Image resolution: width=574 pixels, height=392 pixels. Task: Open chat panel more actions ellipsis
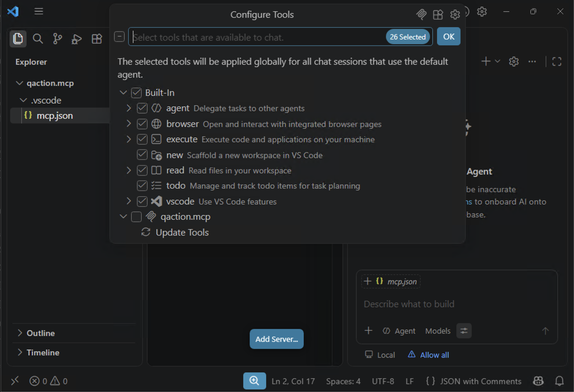coord(532,62)
